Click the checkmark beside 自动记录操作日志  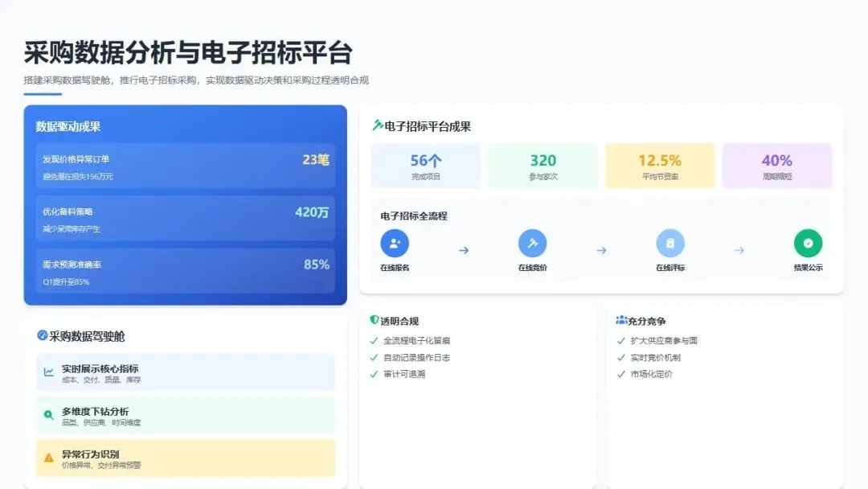pos(374,357)
